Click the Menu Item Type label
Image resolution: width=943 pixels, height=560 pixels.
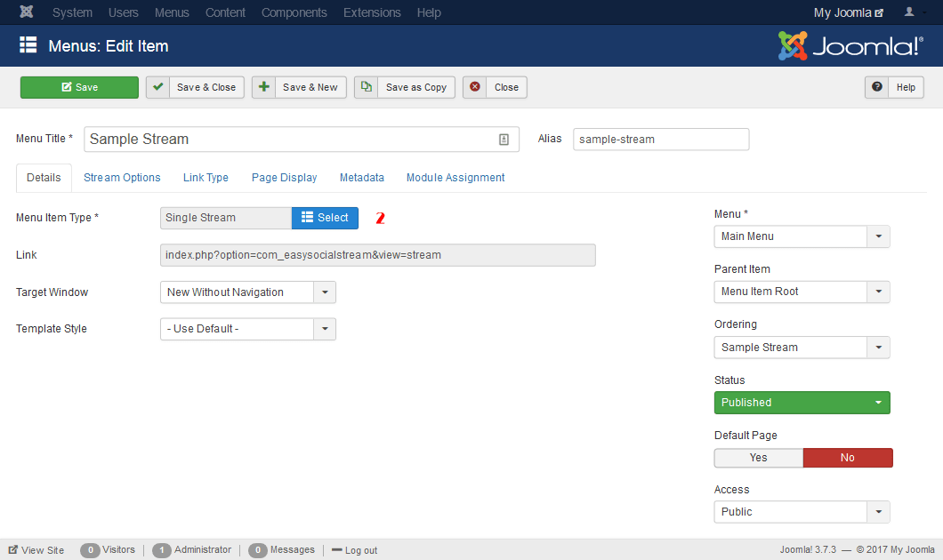click(x=57, y=218)
